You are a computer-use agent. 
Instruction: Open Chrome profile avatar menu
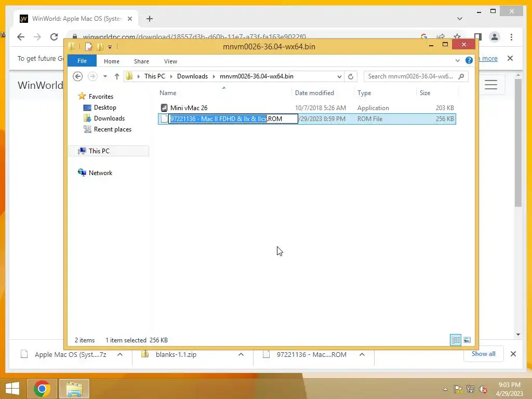(x=495, y=37)
